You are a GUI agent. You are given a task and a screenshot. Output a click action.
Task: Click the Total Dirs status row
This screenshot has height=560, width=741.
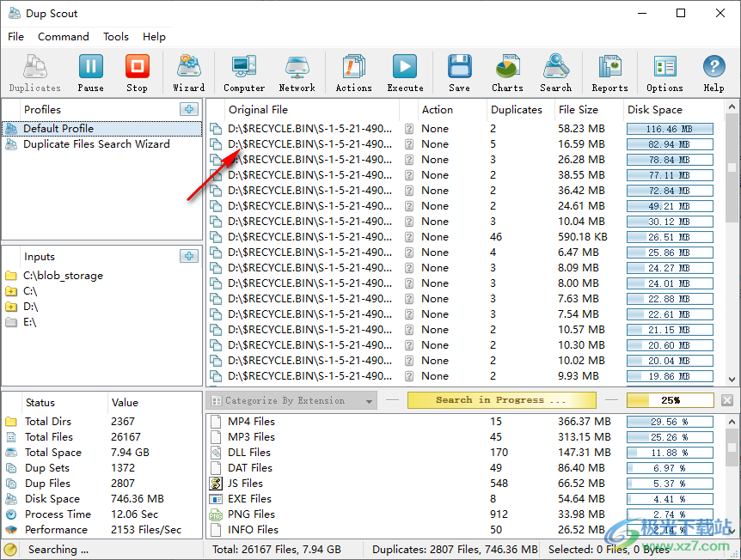point(102,421)
